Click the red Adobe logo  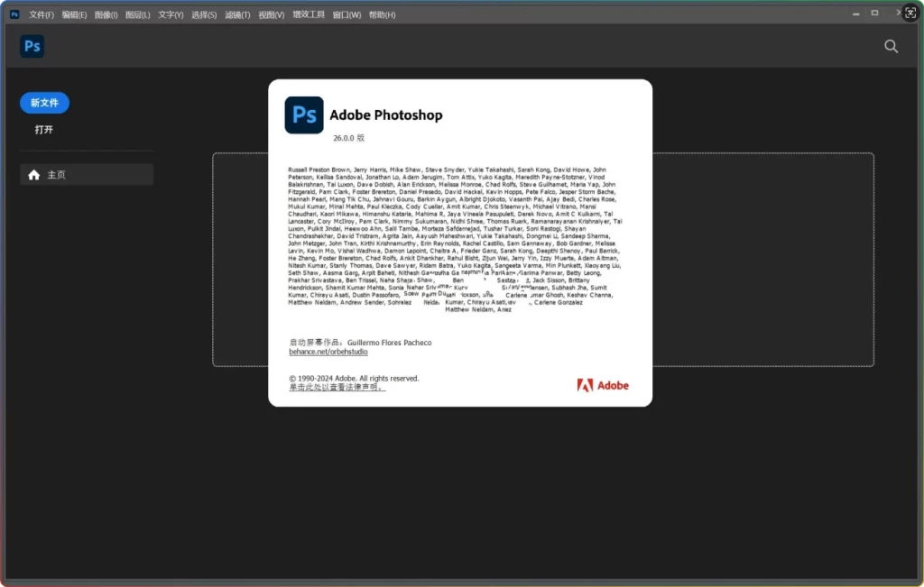pos(603,385)
